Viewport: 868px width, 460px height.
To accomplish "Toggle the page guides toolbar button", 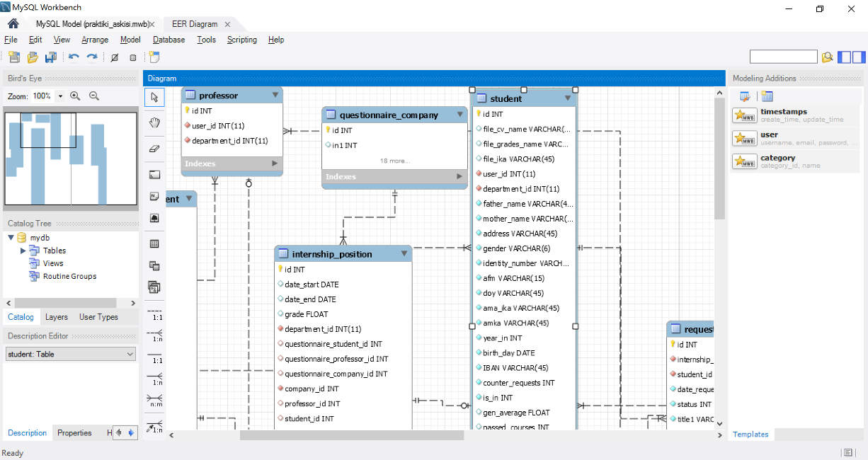I will tap(133, 57).
